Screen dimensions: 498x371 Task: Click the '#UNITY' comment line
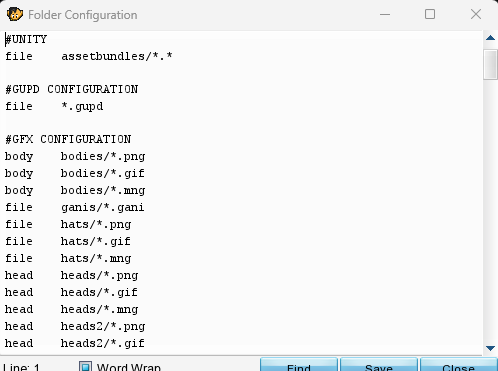26,39
